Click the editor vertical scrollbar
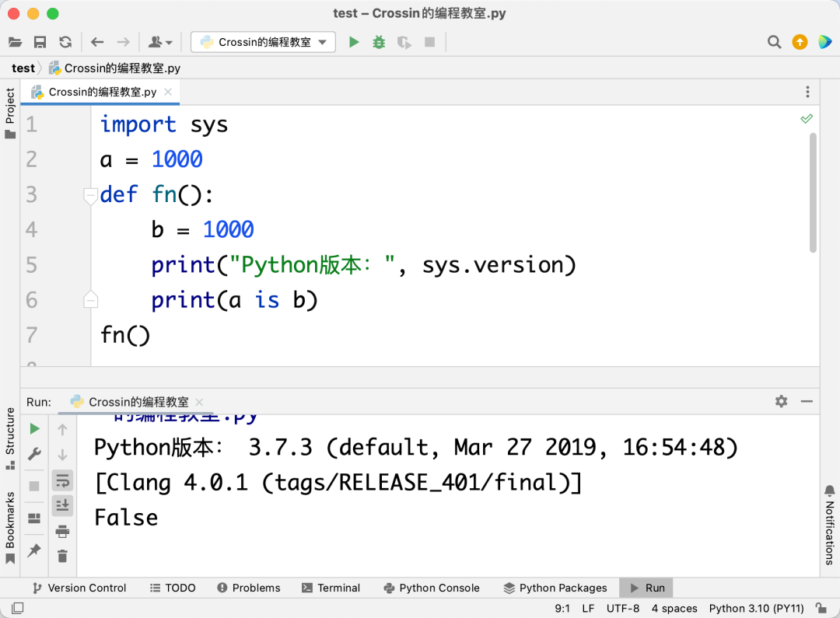Viewport: 840px width, 618px height. tap(813, 193)
